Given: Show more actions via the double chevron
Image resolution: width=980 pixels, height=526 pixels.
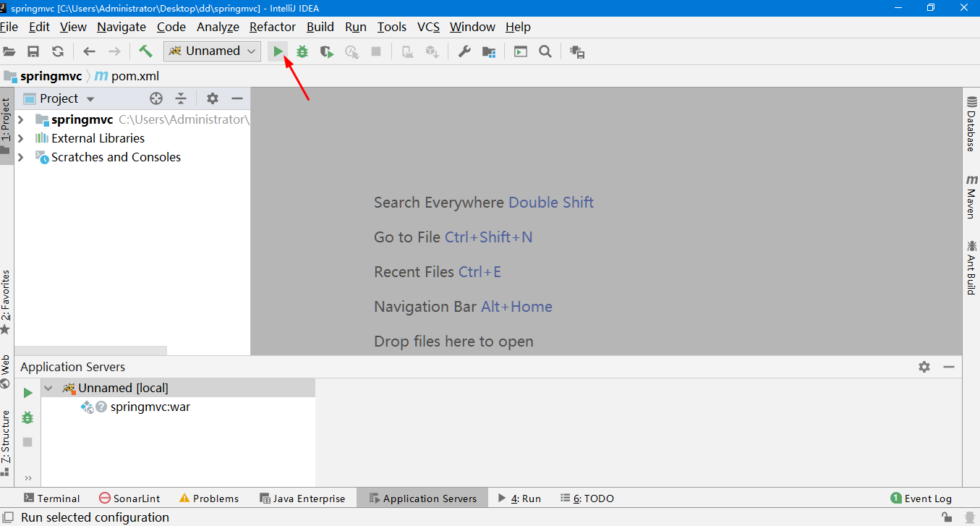Looking at the screenshot, I should (x=28, y=478).
